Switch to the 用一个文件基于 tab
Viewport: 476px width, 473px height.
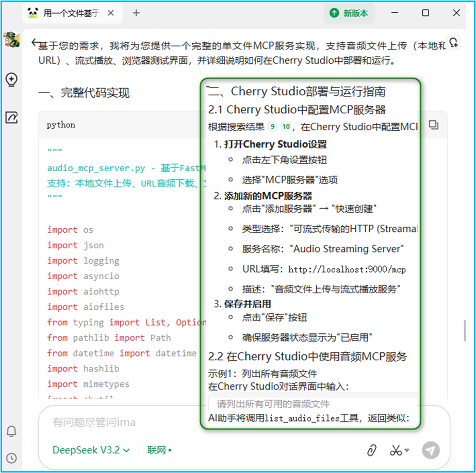coord(72,13)
